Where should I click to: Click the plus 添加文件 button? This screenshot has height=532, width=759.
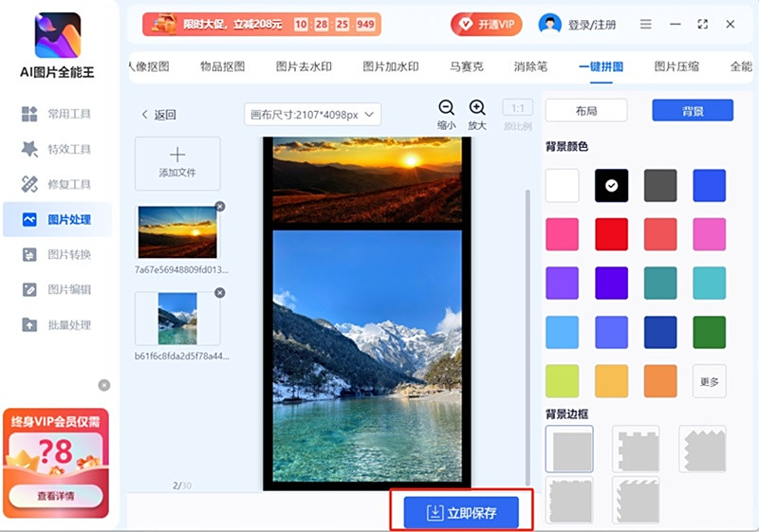[177, 163]
